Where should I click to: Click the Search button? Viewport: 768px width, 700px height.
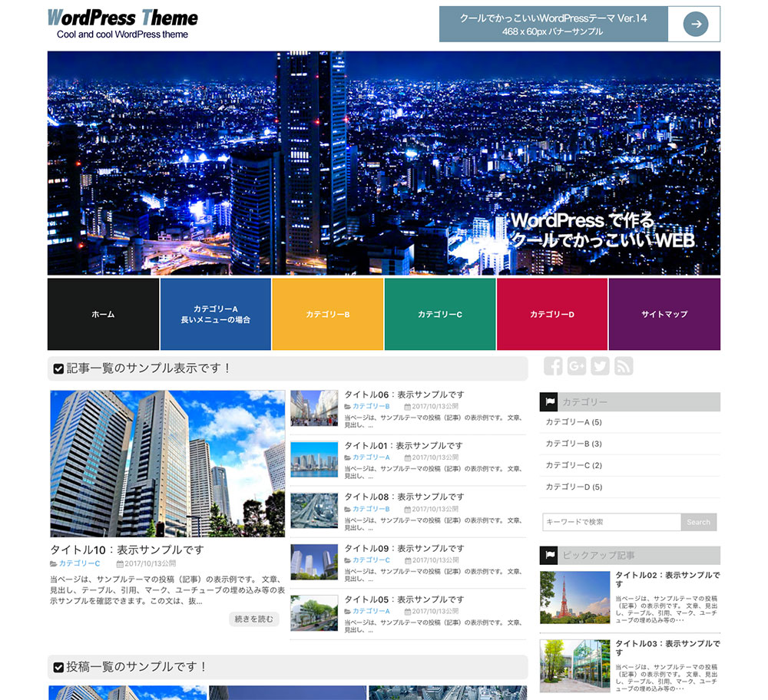[698, 522]
